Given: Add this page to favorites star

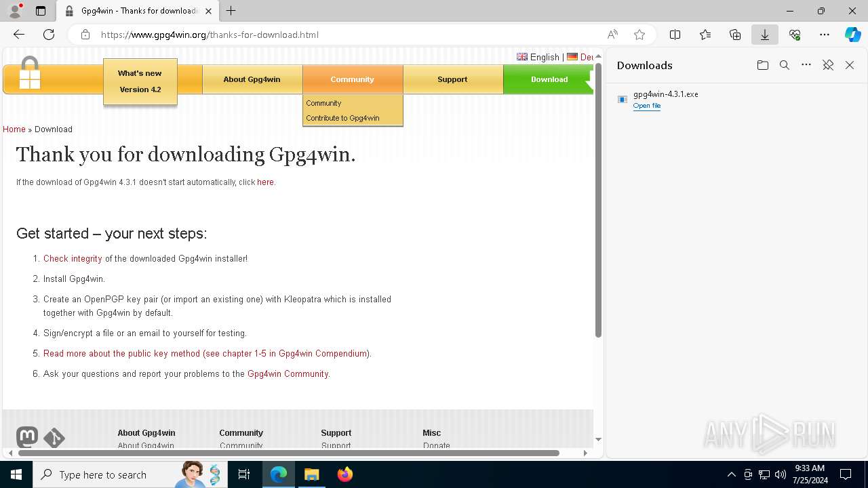Looking at the screenshot, I should point(639,35).
